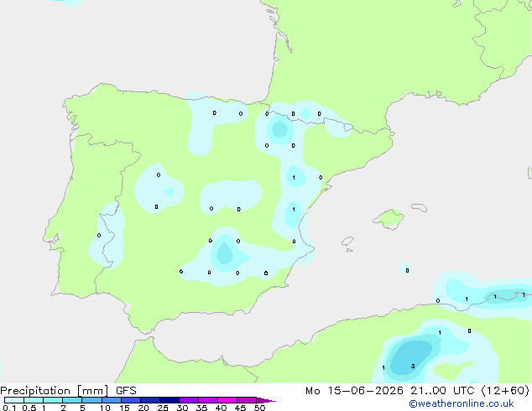Select the 5–10 mm legend color swatch

coord(91,400)
